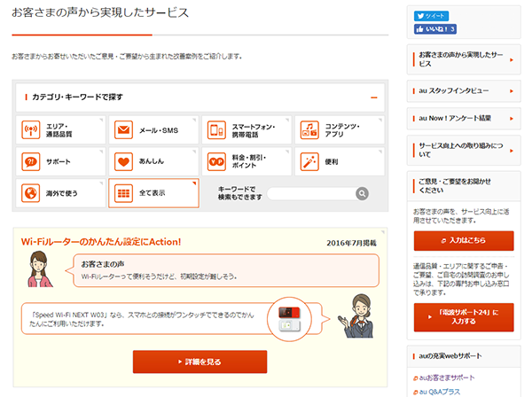This screenshot has width=532, height=397.
Task: Click the Twitter ツイート button
Action: [431, 16]
